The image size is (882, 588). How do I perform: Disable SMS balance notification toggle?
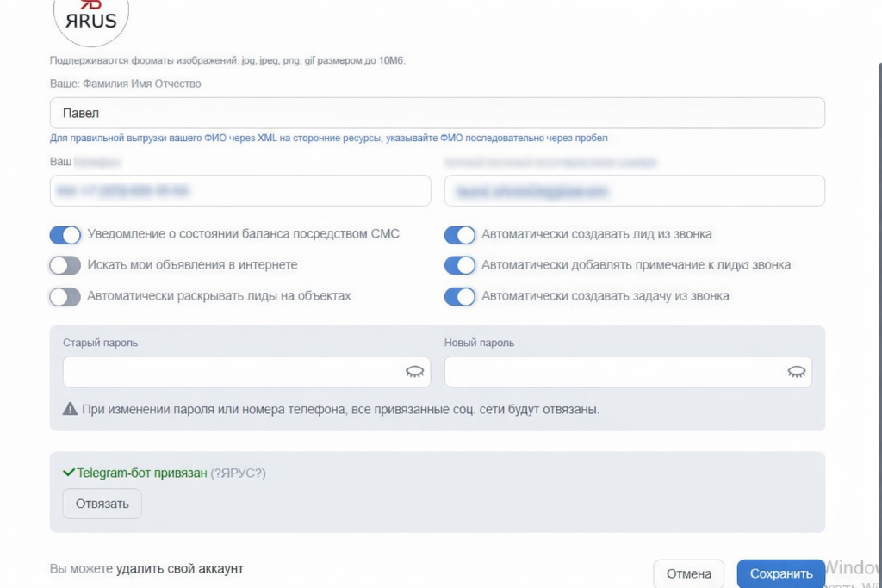point(65,235)
